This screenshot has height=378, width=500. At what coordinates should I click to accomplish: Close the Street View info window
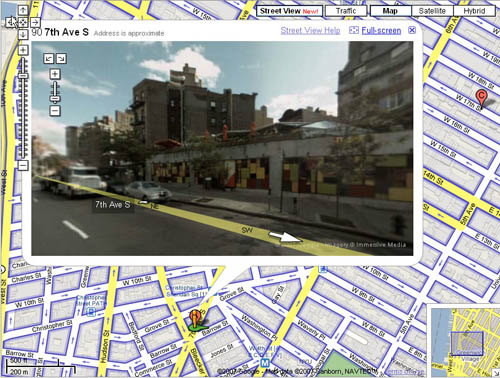click(x=412, y=30)
